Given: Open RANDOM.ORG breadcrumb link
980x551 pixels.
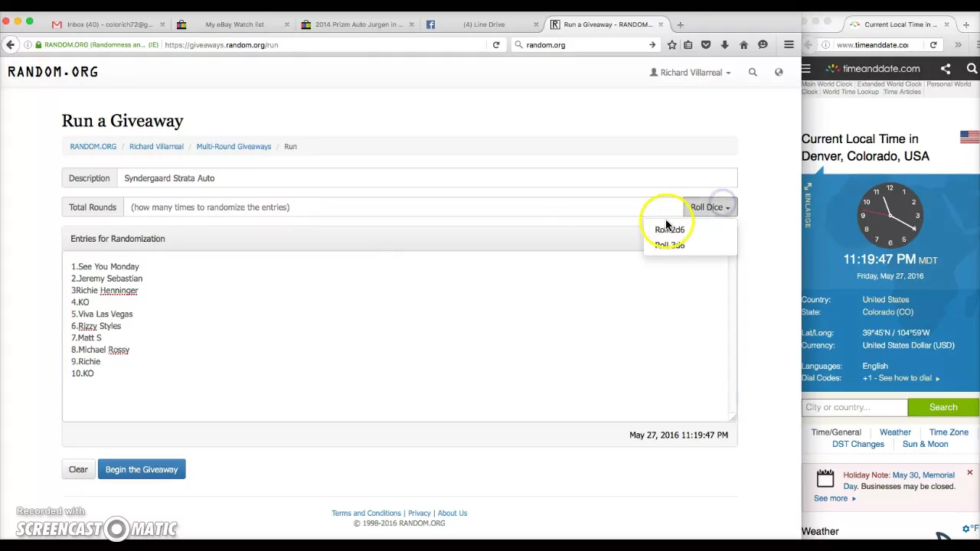Looking at the screenshot, I should pyautogui.click(x=93, y=147).
